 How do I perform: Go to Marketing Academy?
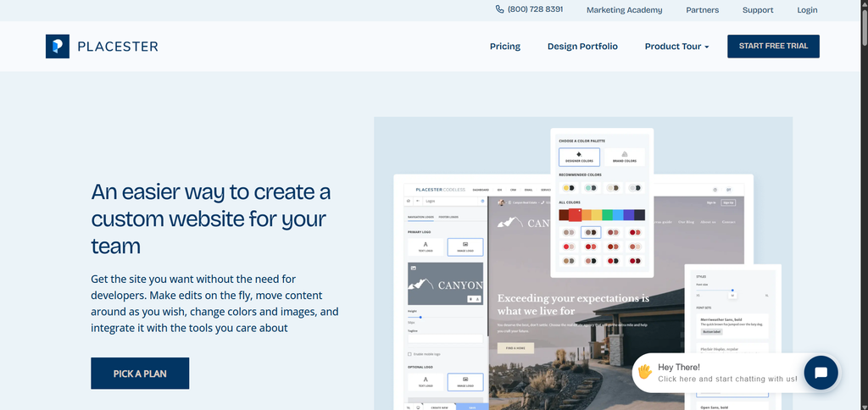pos(624,10)
